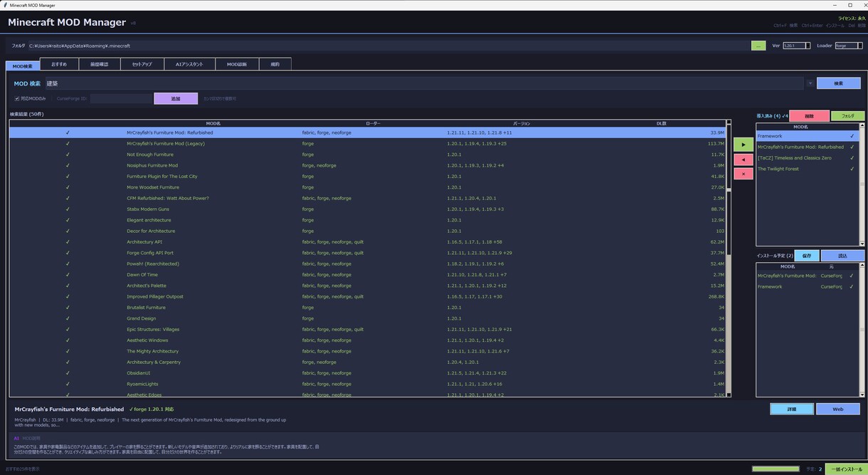Screen dimensions: 868x475
Task: Select the Improved Pillager Outpost row
Action: (368, 296)
